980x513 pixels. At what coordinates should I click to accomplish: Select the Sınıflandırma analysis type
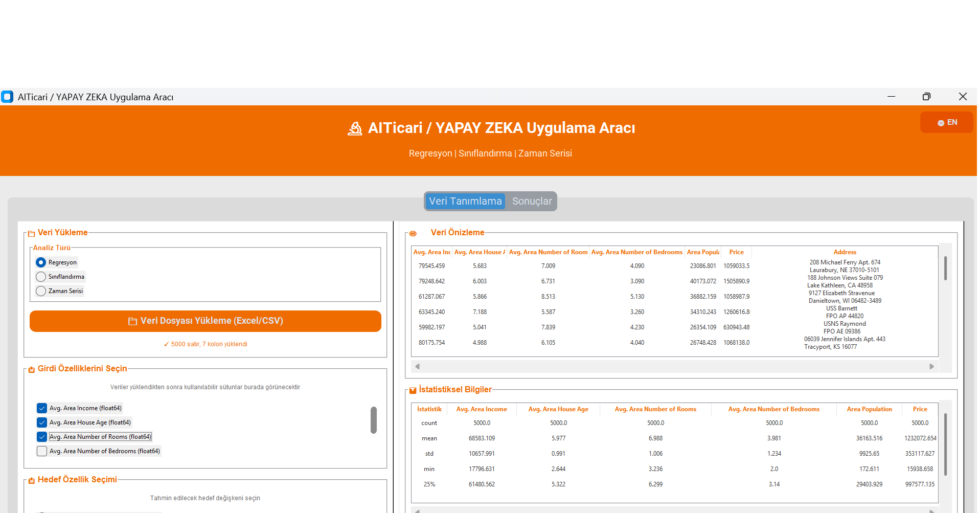click(x=41, y=277)
